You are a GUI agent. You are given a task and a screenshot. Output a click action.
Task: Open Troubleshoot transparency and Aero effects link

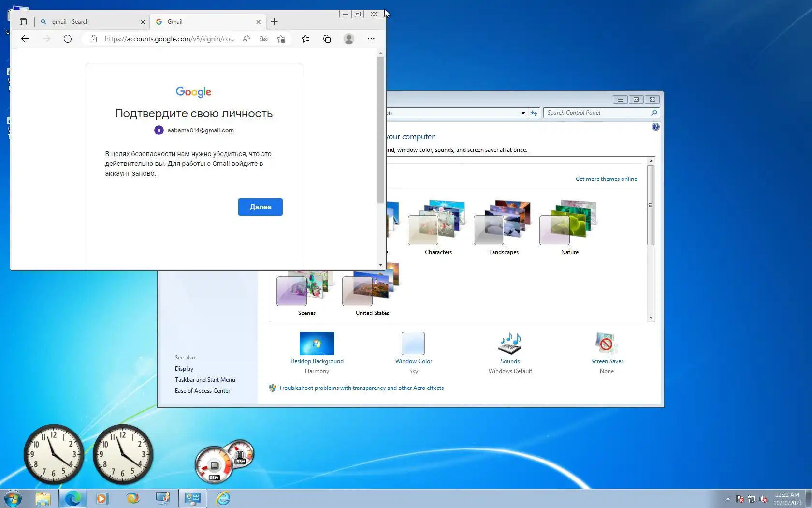(361, 388)
